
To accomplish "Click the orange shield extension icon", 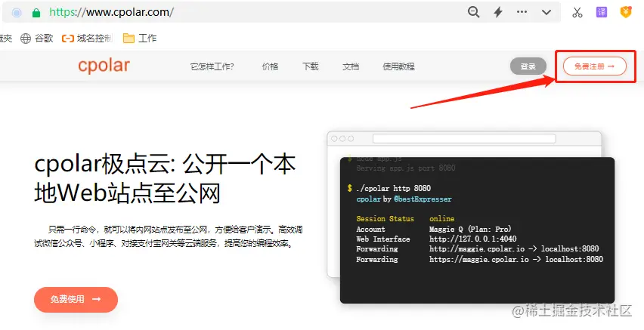I will tap(626, 12).
